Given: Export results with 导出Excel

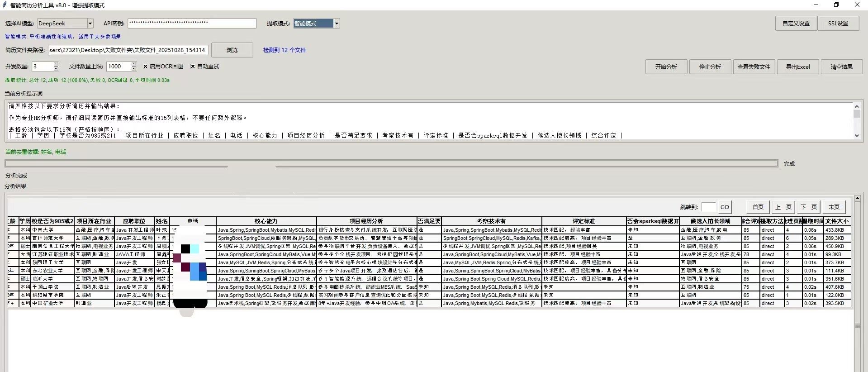Looking at the screenshot, I should [798, 67].
